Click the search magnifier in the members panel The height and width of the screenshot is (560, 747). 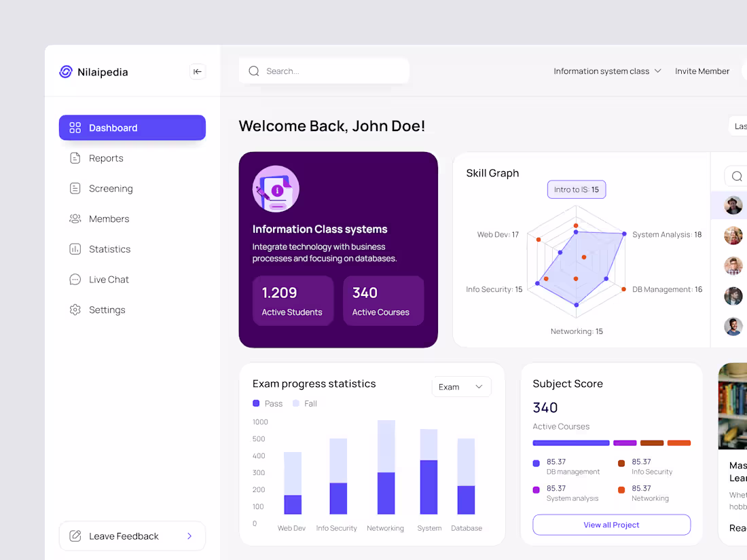[737, 176]
